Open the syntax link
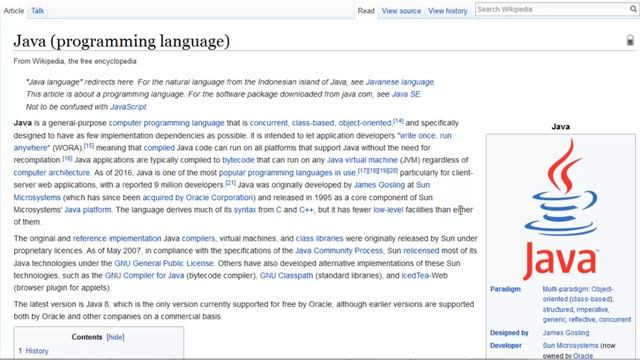Viewport: 640px width, 360px height. pyautogui.click(x=245, y=210)
